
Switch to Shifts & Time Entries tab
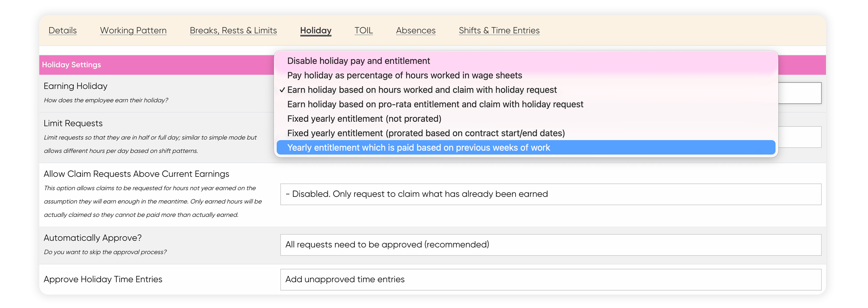(499, 30)
